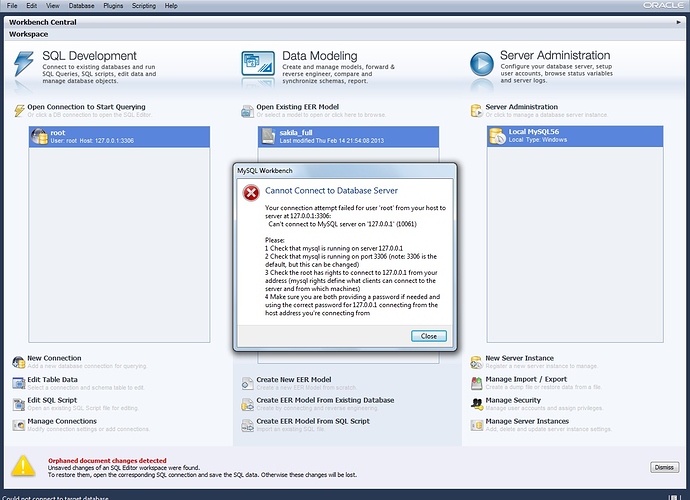Image resolution: width=690 pixels, height=500 pixels.
Task: Select the Local MySQL56 instance name text
Action: click(x=534, y=132)
